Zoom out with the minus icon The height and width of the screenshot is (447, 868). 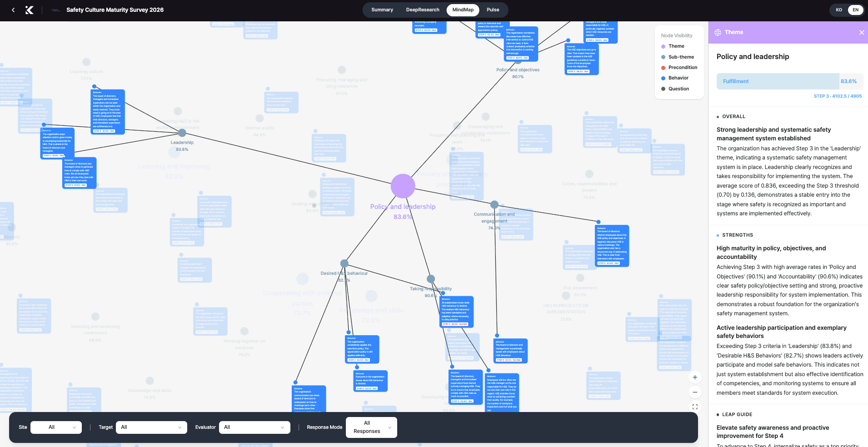(x=695, y=392)
